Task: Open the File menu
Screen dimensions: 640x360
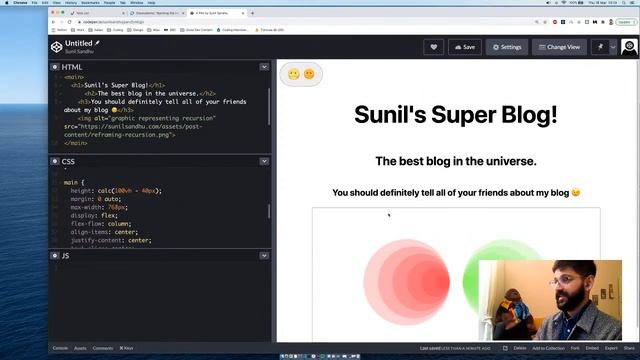Action: [x=35, y=2]
